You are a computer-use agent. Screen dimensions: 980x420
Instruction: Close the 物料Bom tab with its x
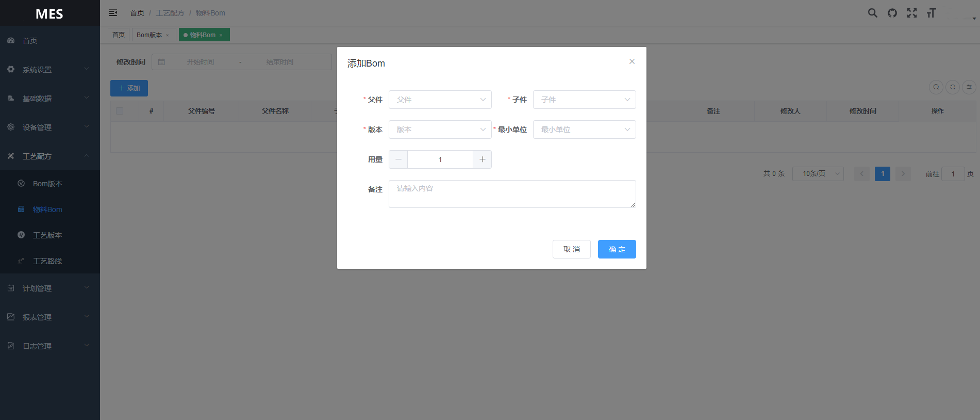(x=221, y=35)
